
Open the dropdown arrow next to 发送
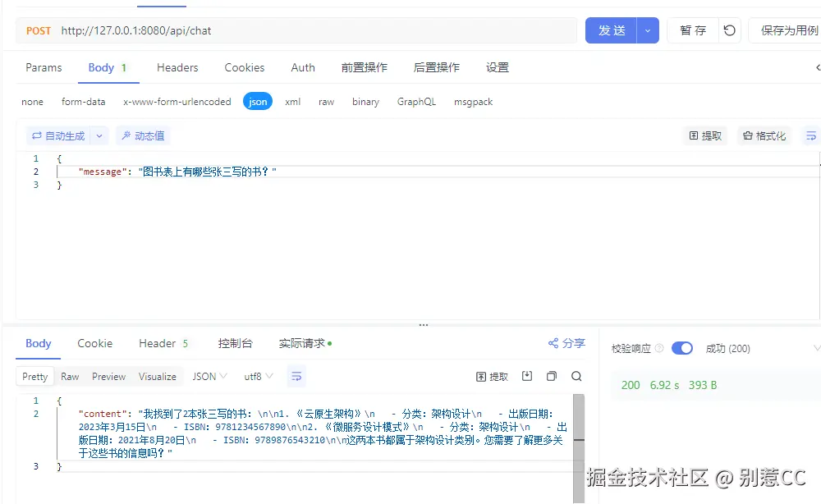pos(648,30)
